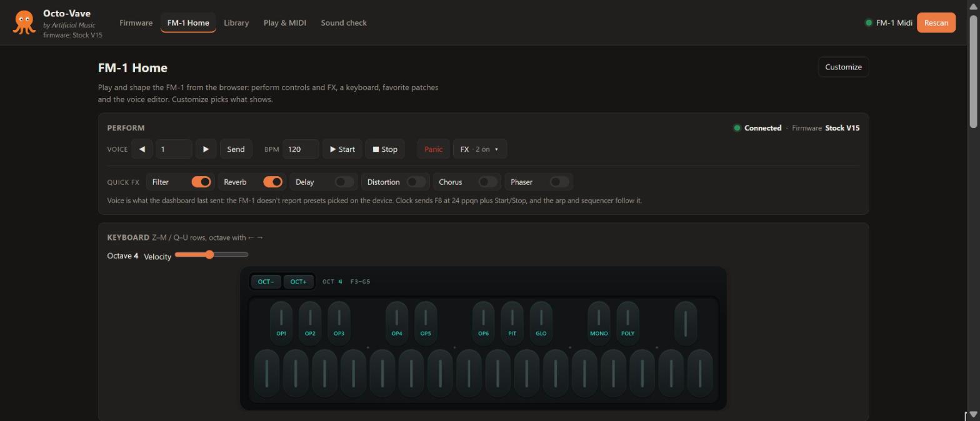Screen dimensions: 980x421
Task: Go to the Sound check tab
Action: [344, 22]
